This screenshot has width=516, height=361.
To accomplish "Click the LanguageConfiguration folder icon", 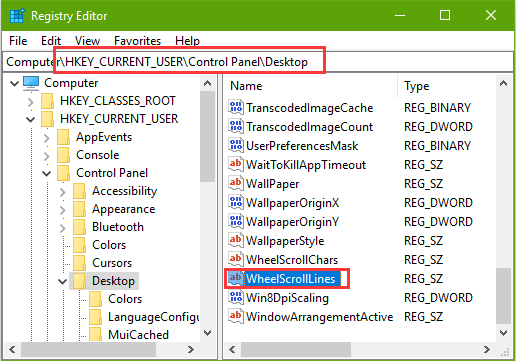I will (x=95, y=317).
